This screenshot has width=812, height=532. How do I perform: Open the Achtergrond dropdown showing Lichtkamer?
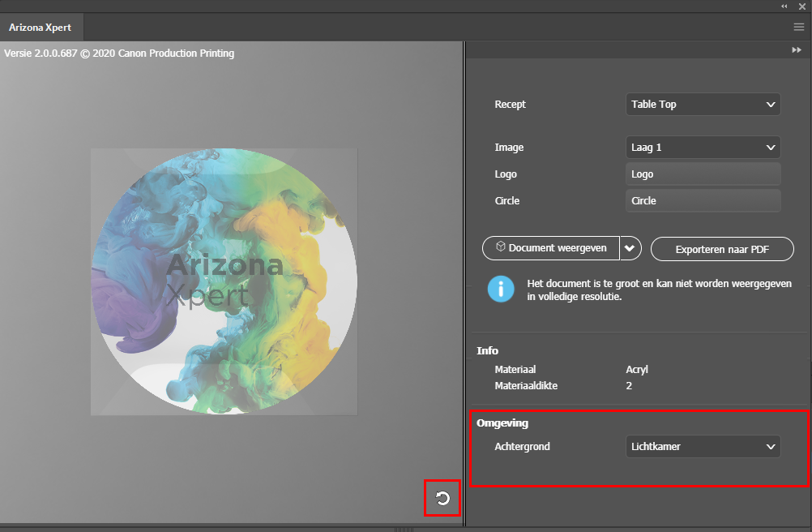coord(703,447)
